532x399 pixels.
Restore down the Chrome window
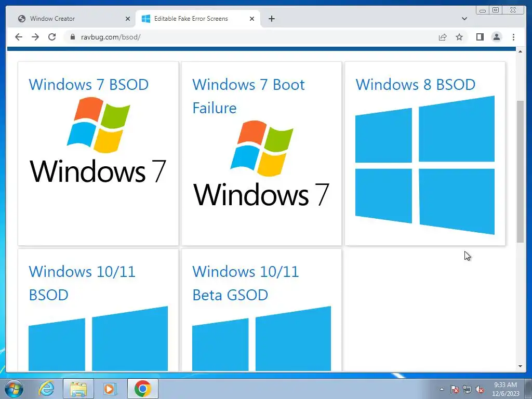click(496, 10)
